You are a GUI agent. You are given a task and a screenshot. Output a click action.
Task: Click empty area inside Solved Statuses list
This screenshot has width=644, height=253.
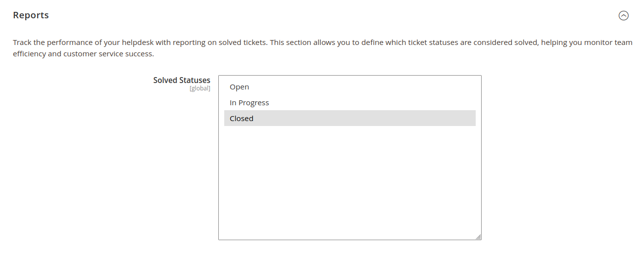349,183
